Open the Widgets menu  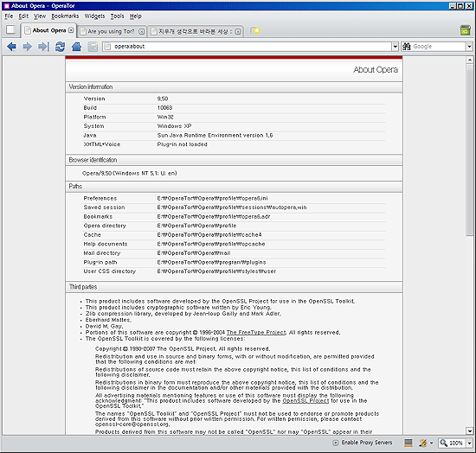pyautogui.click(x=94, y=16)
